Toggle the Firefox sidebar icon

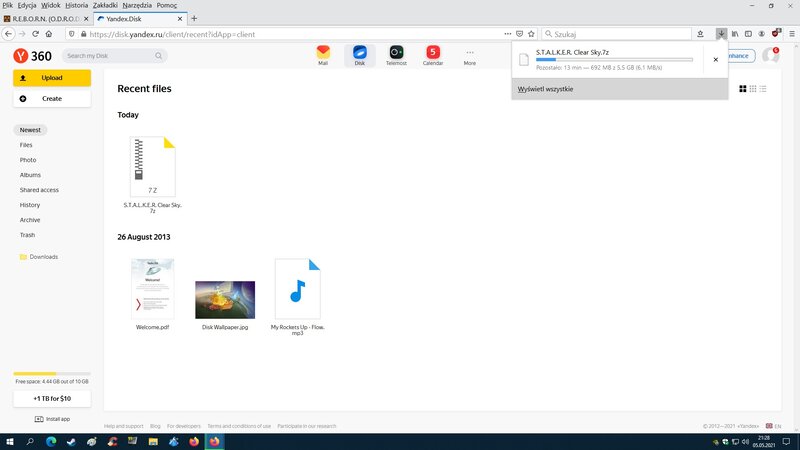[x=748, y=34]
